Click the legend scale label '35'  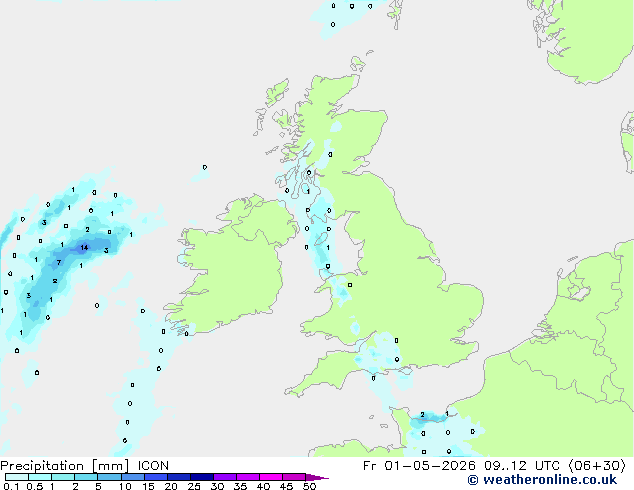click(240, 486)
